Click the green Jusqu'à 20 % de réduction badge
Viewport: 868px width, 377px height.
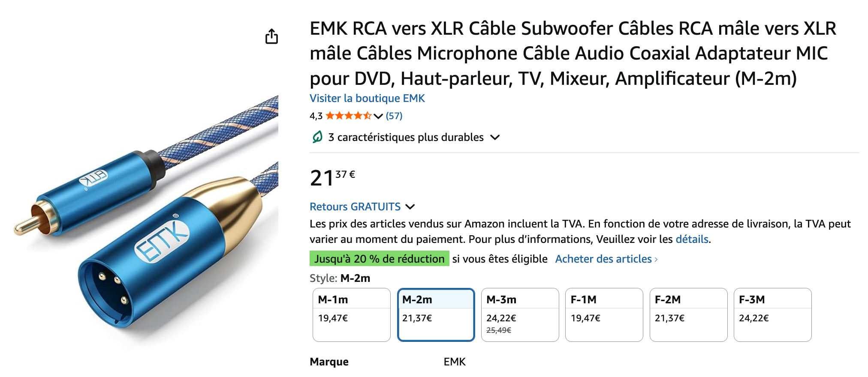(x=379, y=259)
